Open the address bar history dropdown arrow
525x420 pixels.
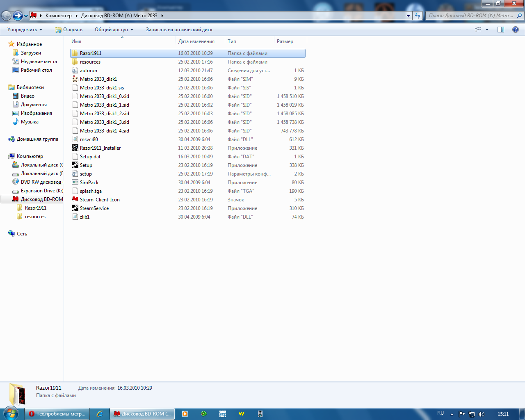[x=408, y=16]
